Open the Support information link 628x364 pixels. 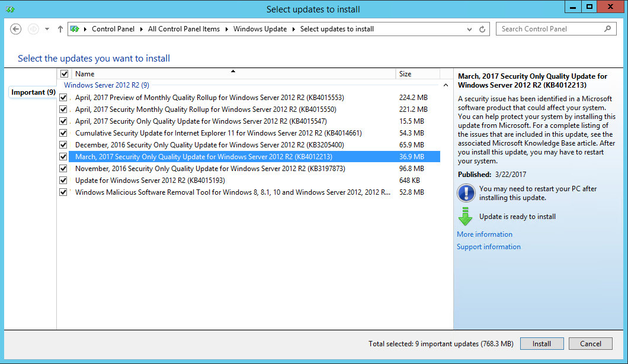click(x=489, y=247)
